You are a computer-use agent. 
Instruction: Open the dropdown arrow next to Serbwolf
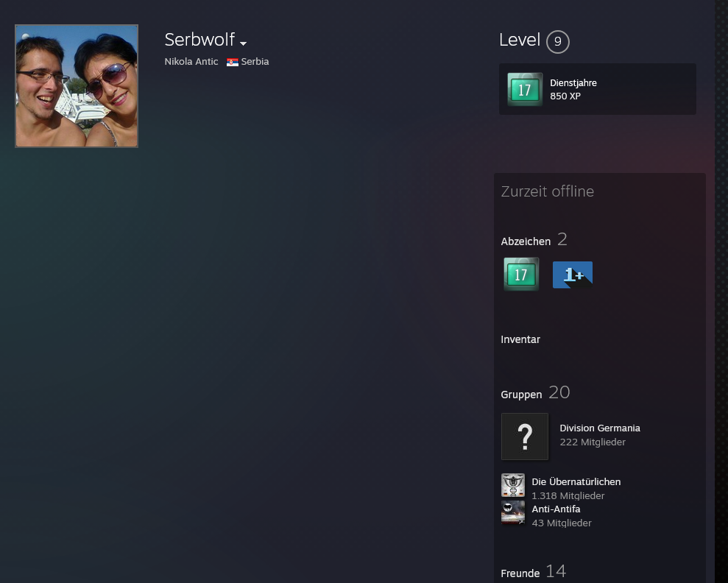(x=243, y=43)
